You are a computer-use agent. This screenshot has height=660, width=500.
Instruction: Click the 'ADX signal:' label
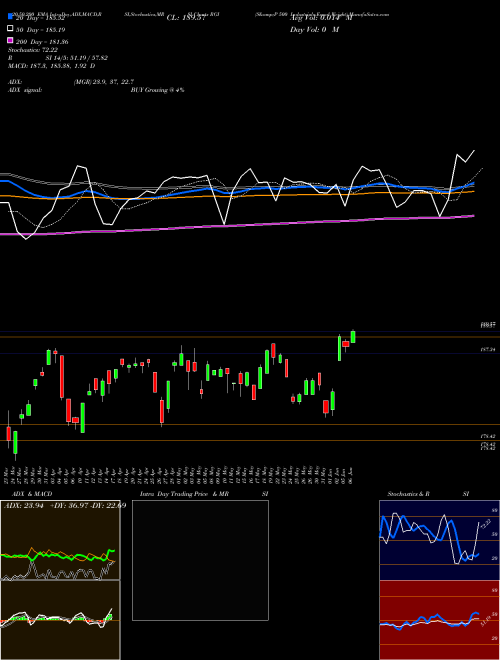(25, 90)
